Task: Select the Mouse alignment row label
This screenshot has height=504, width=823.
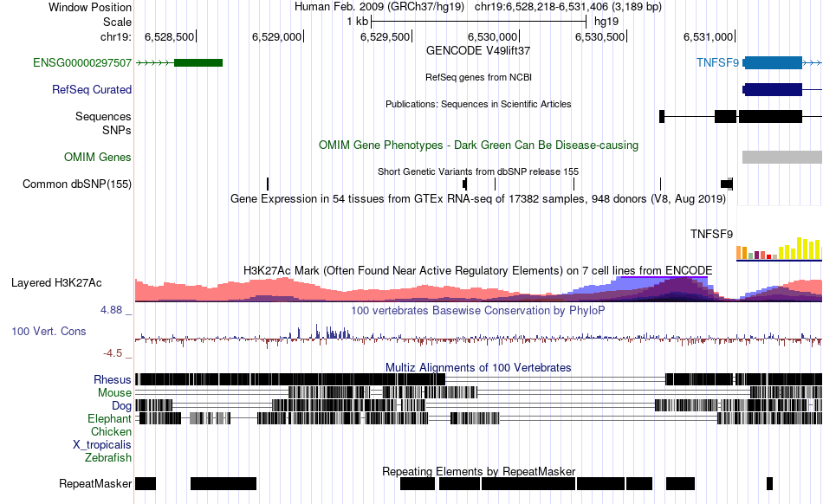Action: 114,393
